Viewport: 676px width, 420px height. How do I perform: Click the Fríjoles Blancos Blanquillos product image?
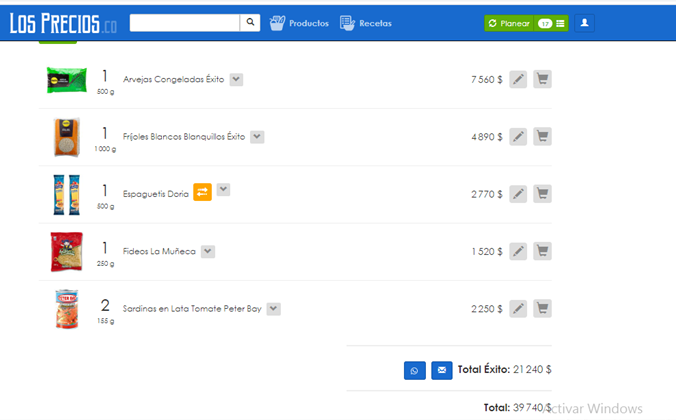(x=66, y=137)
